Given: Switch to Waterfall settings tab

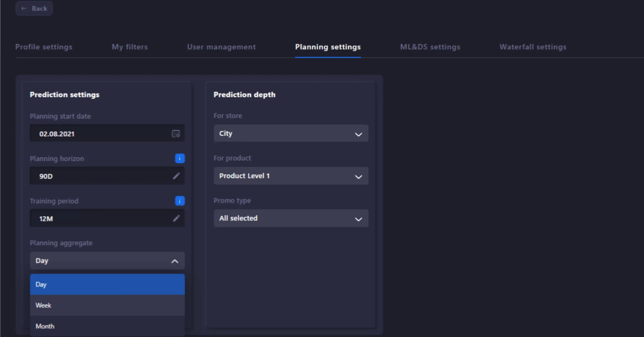Looking at the screenshot, I should [x=533, y=47].
